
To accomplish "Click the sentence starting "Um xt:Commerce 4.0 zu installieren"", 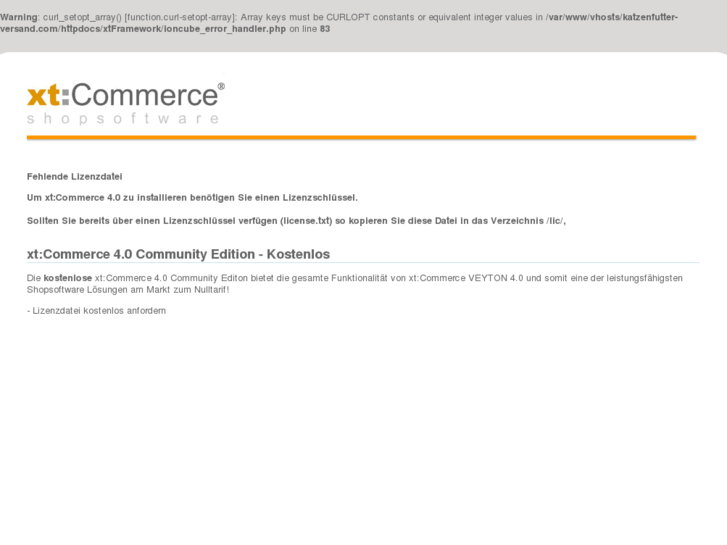I will (x=192, y=198).
